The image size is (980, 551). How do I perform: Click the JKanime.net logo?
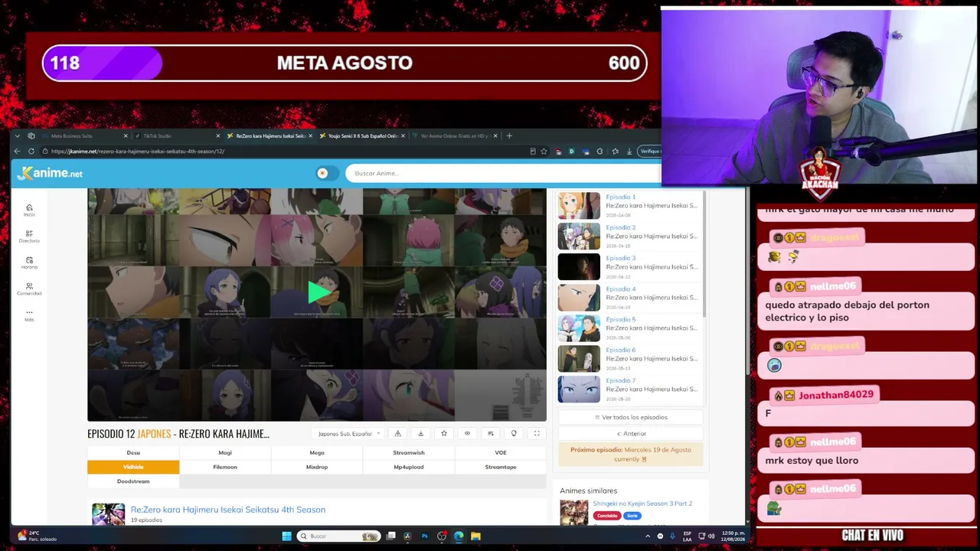tap(50, 173)
